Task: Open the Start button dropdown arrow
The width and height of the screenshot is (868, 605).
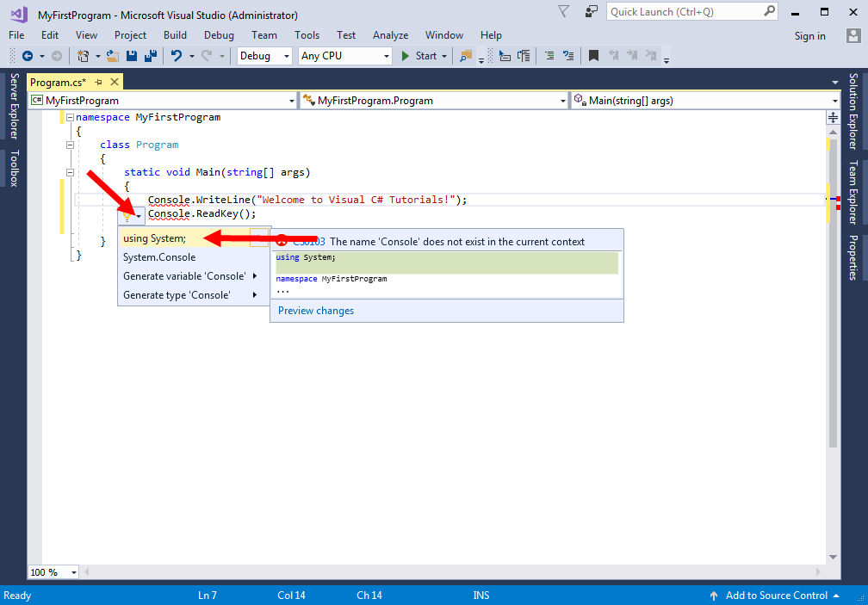Action: pos(444,56)
